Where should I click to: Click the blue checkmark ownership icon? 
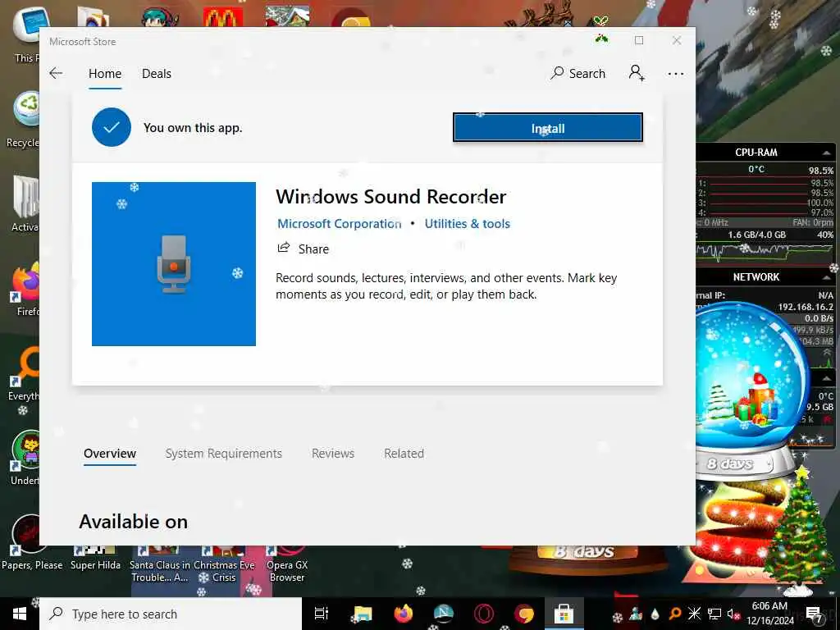(x=112, y=127)
